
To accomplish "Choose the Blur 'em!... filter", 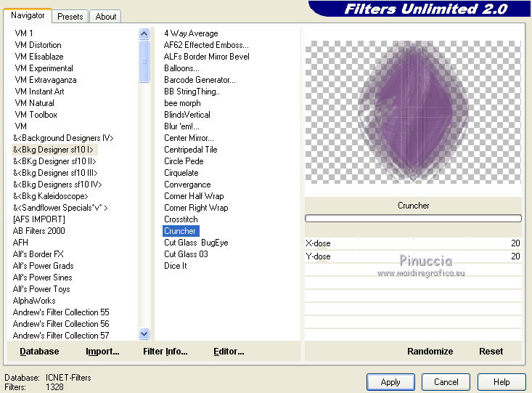I will 182,126.
